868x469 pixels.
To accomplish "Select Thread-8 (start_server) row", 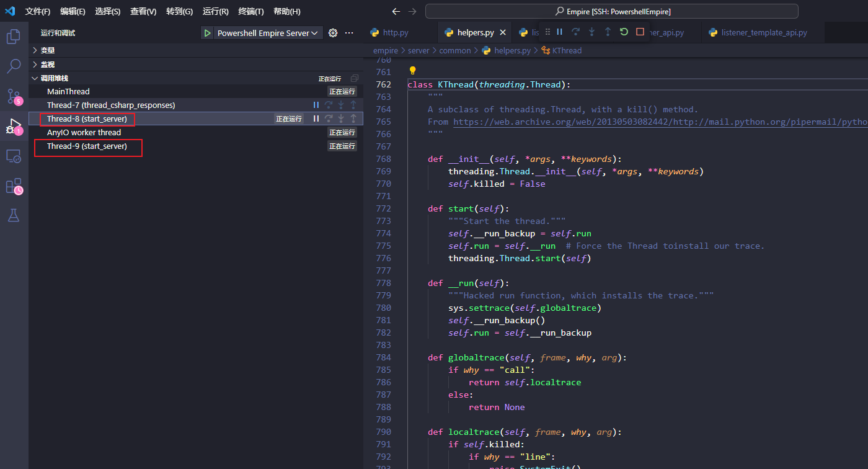I will pos(196,118).
